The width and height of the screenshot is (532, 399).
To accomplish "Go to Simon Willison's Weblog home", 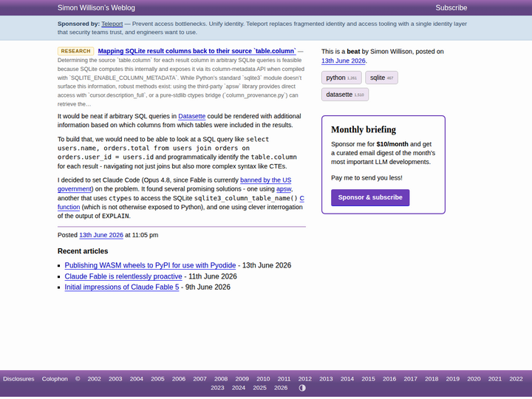I will (x=96, y=8).
